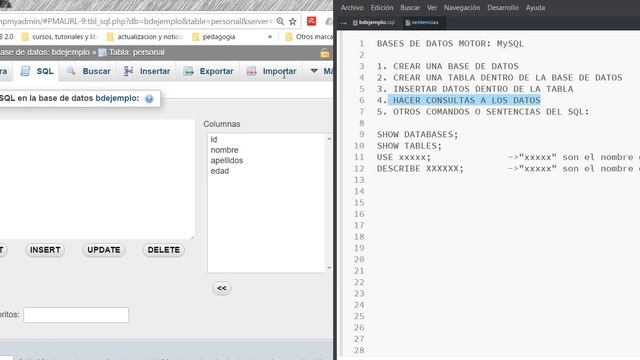Click line number 28 in editor gutter

tap(359, 350)
